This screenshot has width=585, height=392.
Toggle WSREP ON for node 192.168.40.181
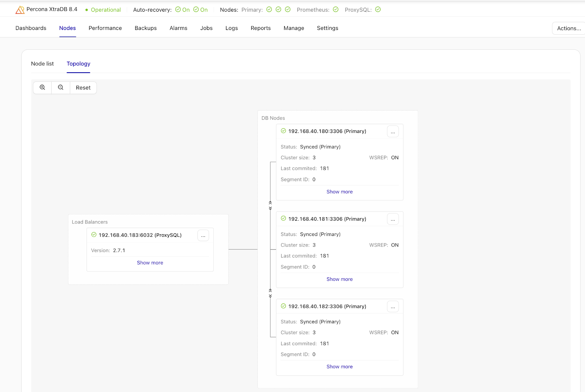[x=395, y=245]
